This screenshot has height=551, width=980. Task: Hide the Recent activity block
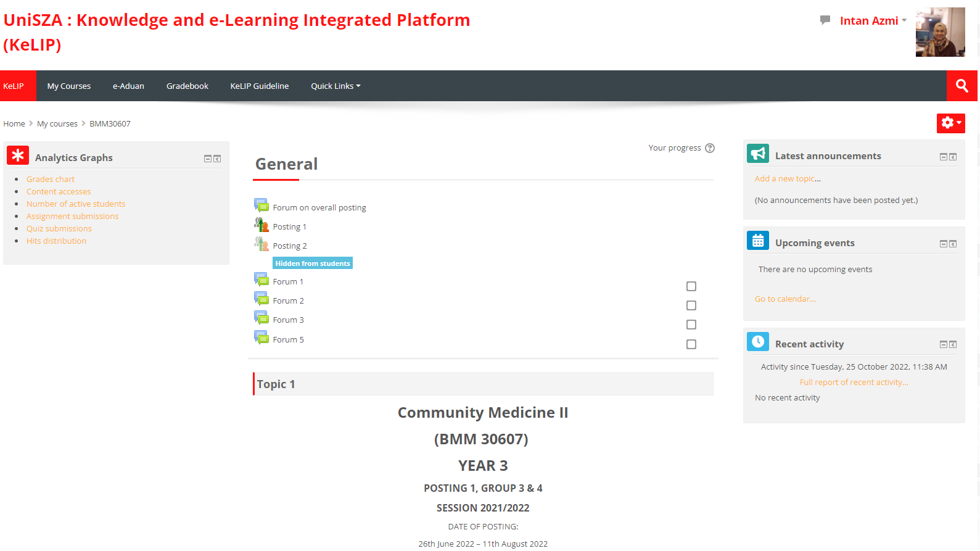(x=944, y=344)
